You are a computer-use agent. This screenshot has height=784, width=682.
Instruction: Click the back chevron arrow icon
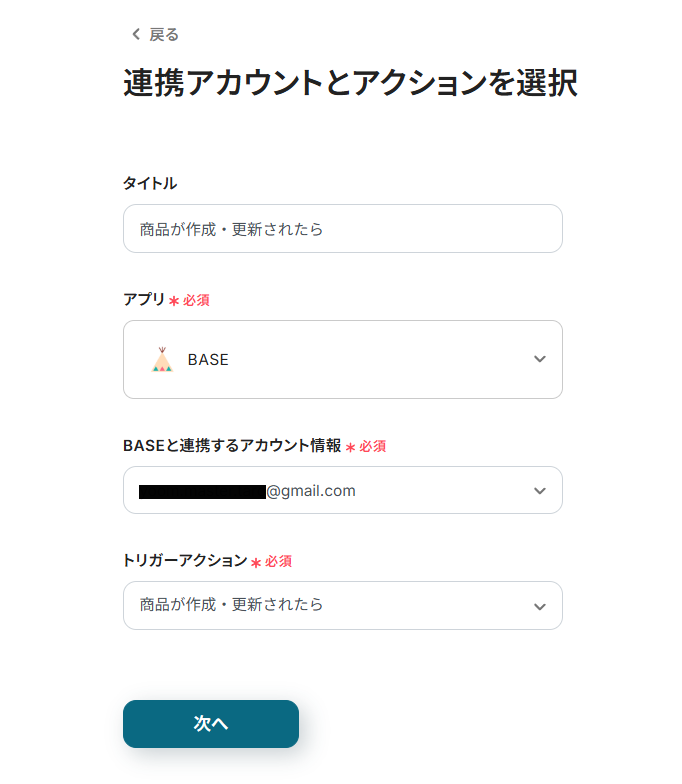click(x=136, y=35)
